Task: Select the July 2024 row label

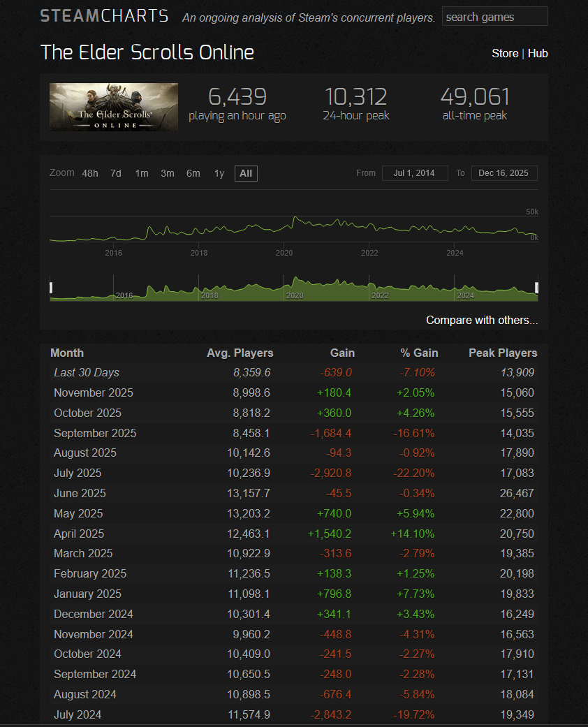Action: click(x=78, y=715)
